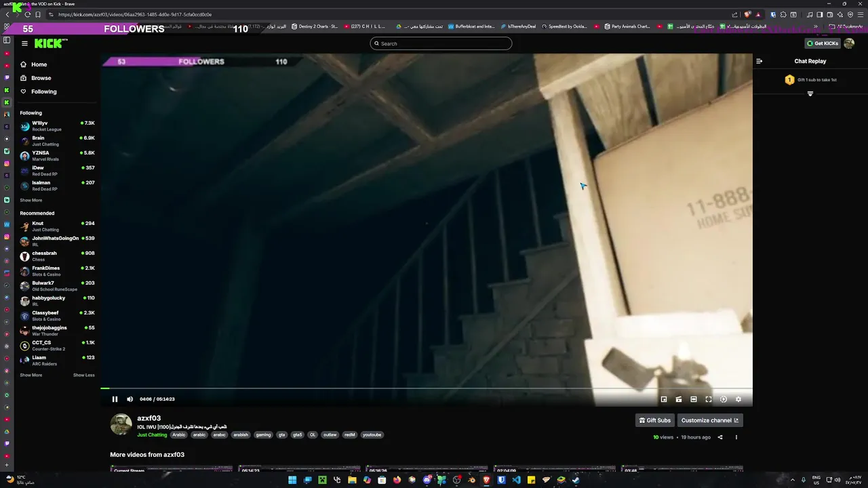This screenshot has height=488, width=868.
Task: Open Brave Shields lion icon
Action: tap(748, 14)
